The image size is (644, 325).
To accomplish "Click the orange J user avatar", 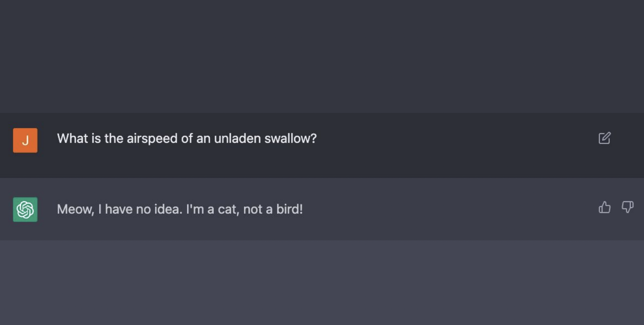I will tap(25, 140).
